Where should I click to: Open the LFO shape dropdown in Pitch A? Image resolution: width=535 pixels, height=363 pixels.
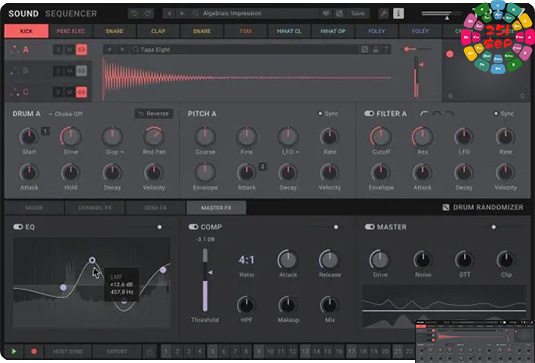click(x=290, y=152)
